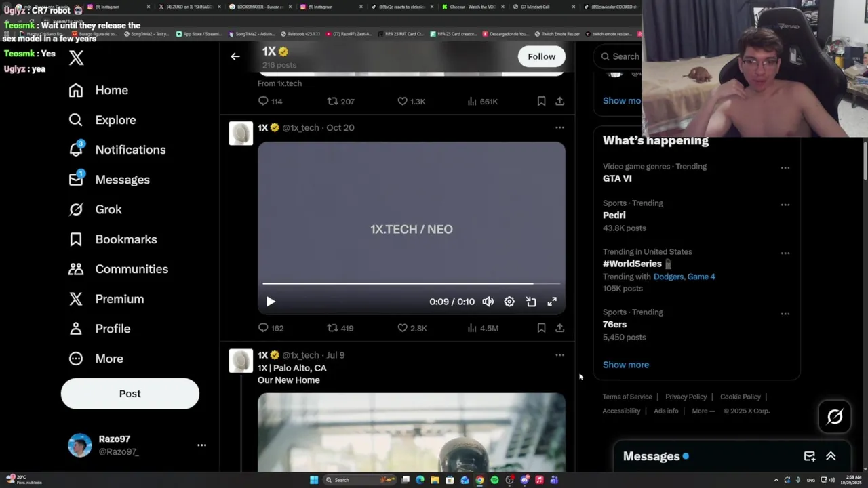Open more options on the Oct 20 post

[559, 127]
